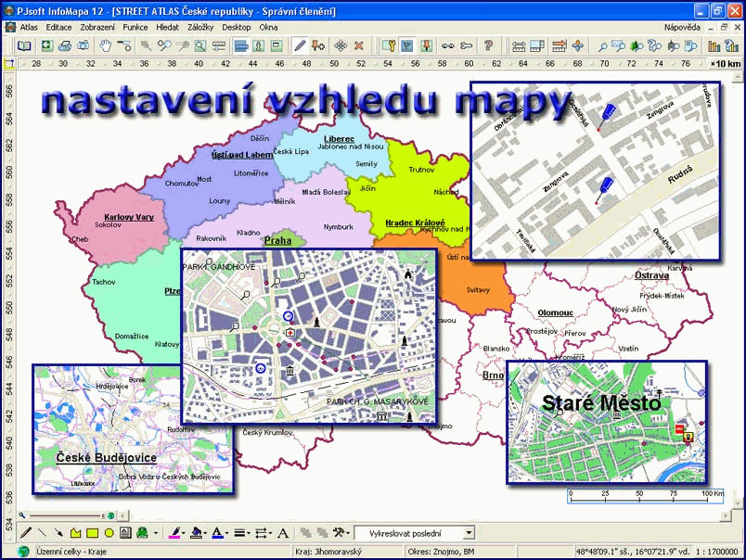This screenshot has height=560, width=746.
Task: Click the Brno label on map
Action: pos(493,375)
